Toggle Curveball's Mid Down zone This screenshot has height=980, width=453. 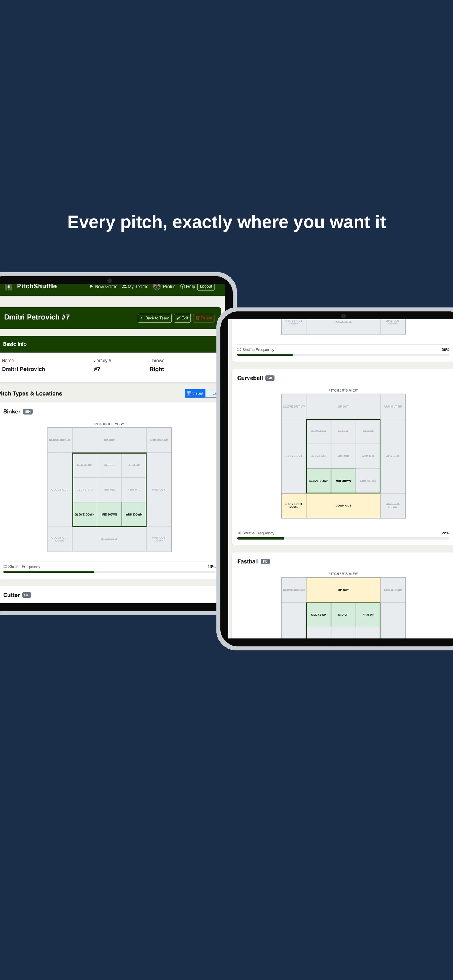[x=343, y=481]
